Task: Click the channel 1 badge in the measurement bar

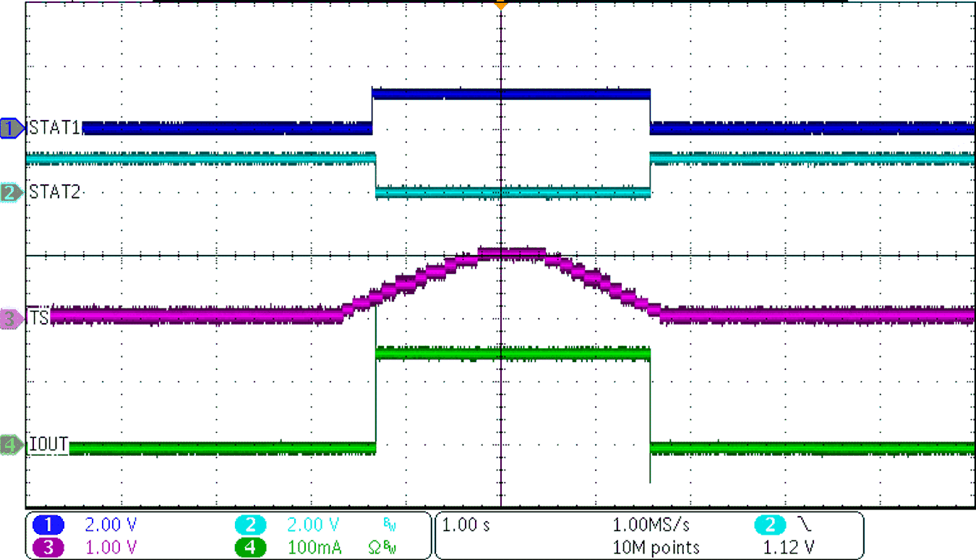Action: click(48, 525)
